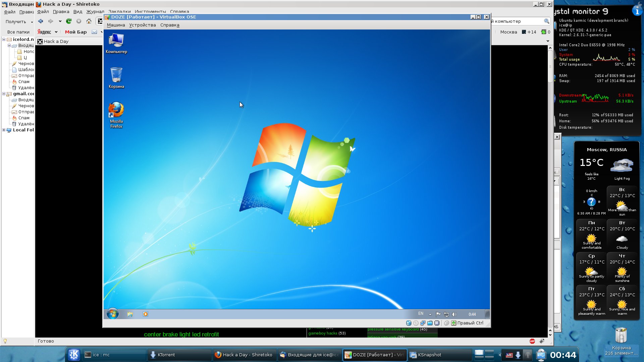
Task: Click the guest volume speaker icon
Action: 454,314
